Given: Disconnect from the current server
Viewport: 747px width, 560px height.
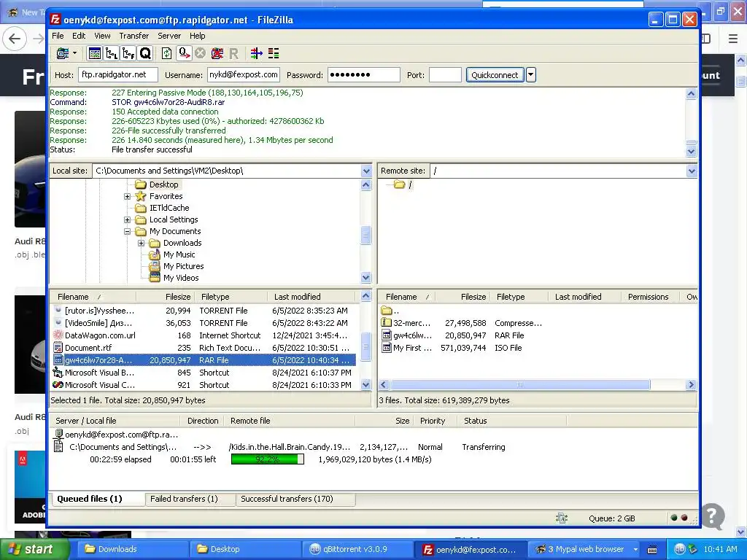Looking at the screenshot, I should click(x=217, y=53).
